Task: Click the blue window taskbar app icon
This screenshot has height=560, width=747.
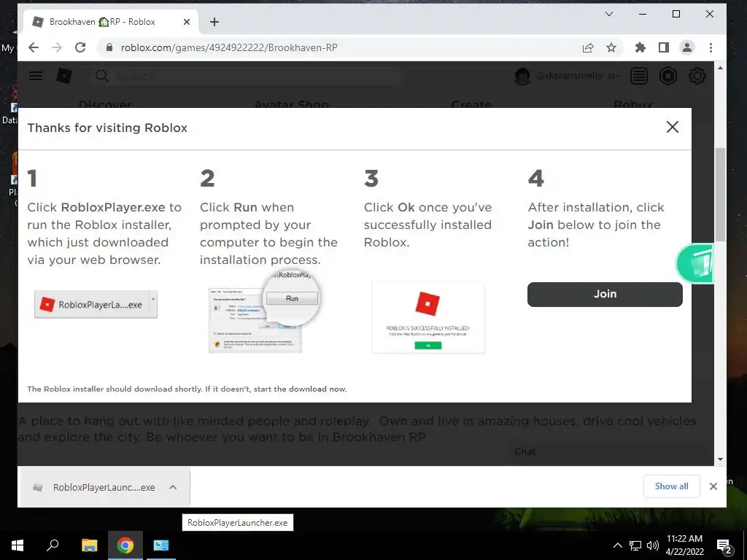Action: pos(161,545)
